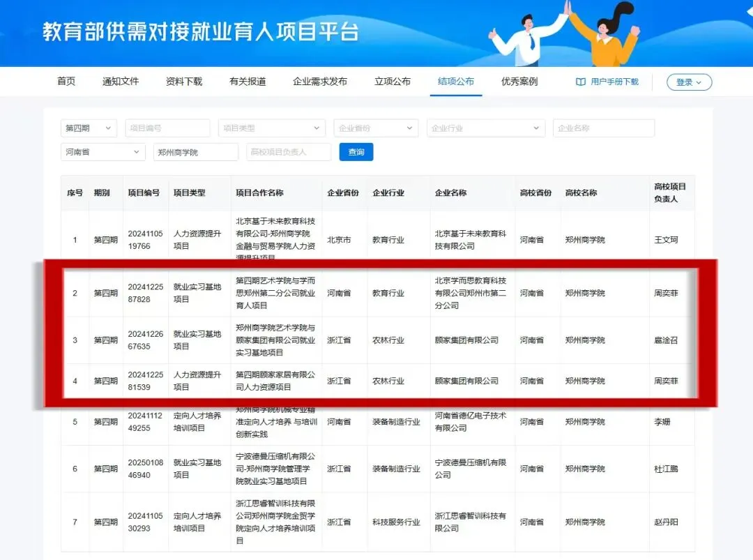Select project number 2024122581539 cell
The height and width of the screenshot is (560, 753).
point(146,381)
